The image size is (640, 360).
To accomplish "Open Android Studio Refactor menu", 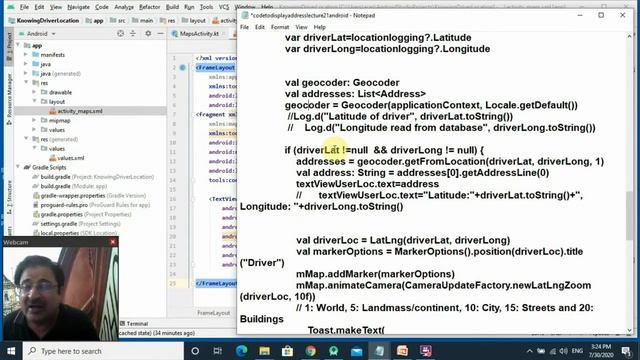I will [149, 7].
